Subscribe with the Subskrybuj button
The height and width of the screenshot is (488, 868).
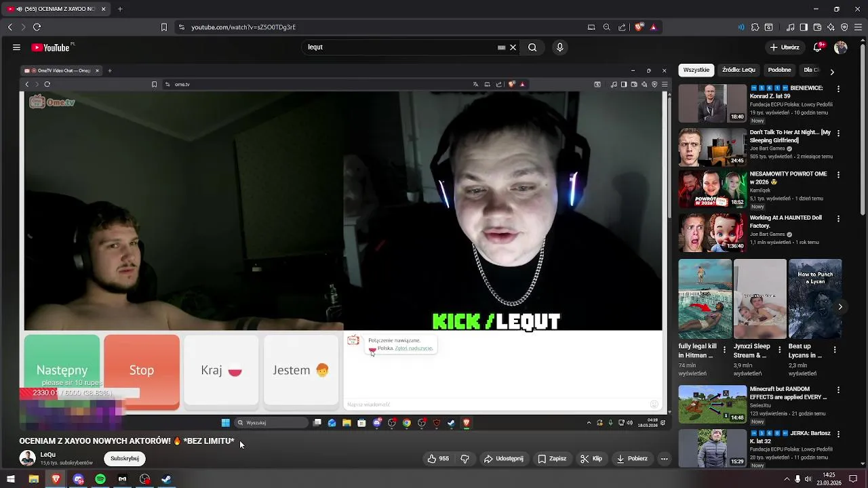125,459
